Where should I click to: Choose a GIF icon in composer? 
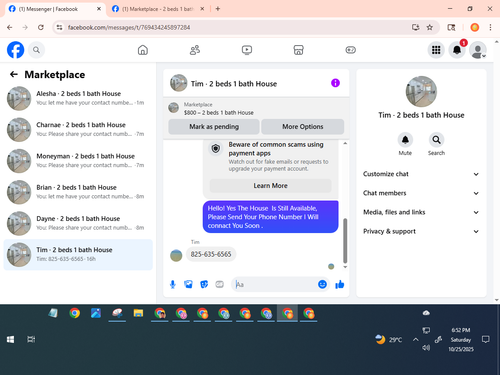click(x=219, y=284)
